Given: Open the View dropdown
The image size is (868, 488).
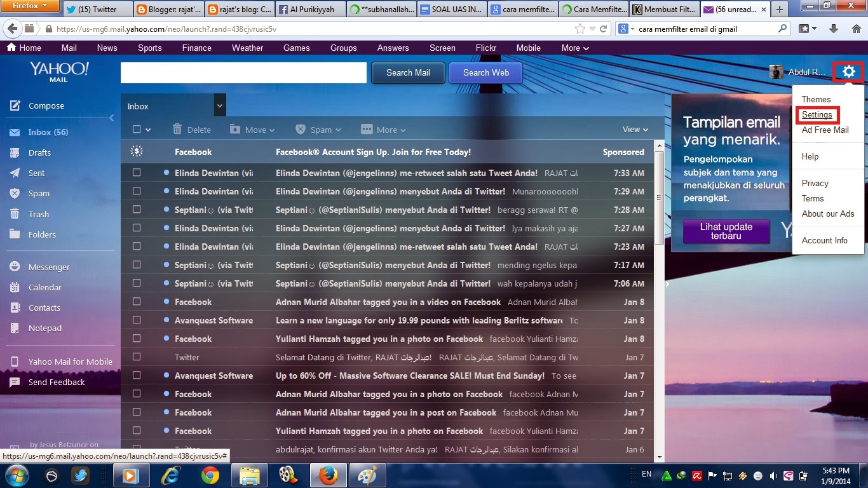Looking at the screenshot, I should (x=635, y=129).
